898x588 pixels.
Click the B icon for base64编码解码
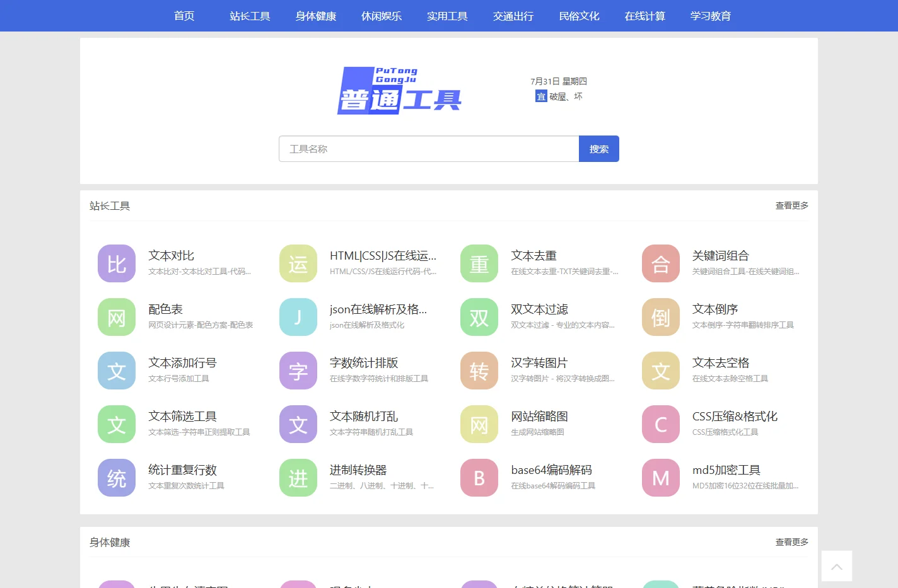coord(479,478)
